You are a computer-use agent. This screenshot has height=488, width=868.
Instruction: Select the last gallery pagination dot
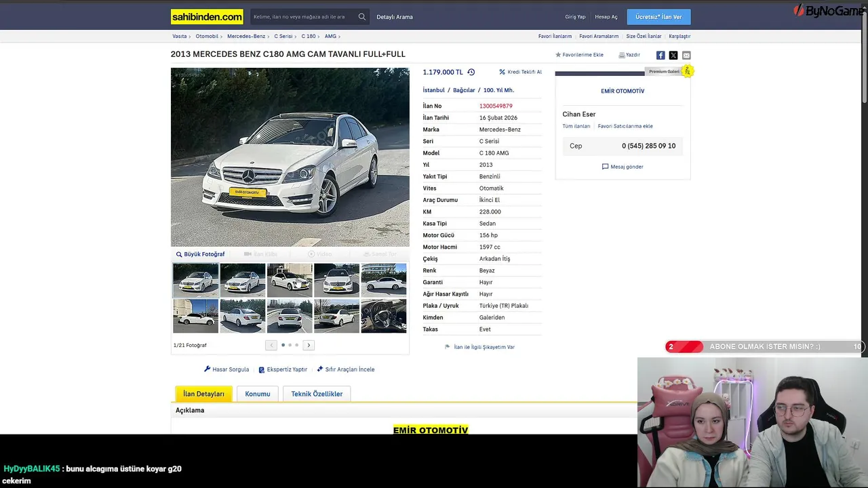point(296,345)
